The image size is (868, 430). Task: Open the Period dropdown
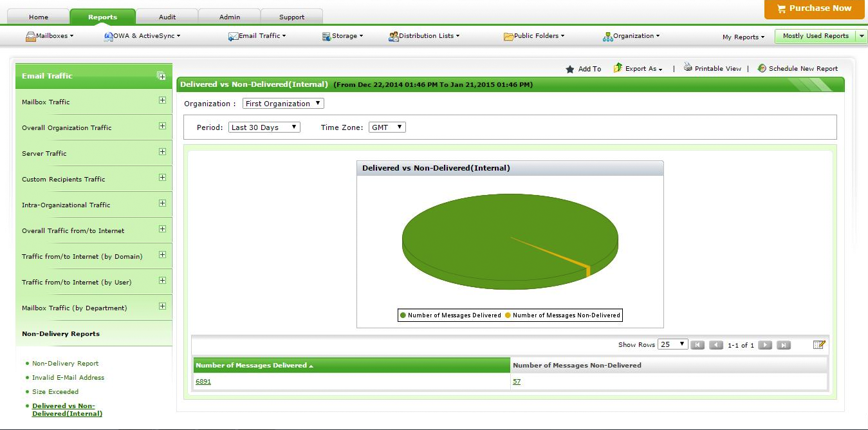(264, 127)
